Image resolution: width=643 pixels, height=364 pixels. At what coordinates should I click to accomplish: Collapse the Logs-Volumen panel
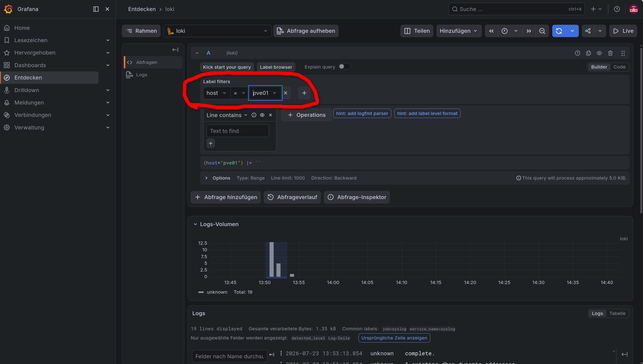click(195, 224)
